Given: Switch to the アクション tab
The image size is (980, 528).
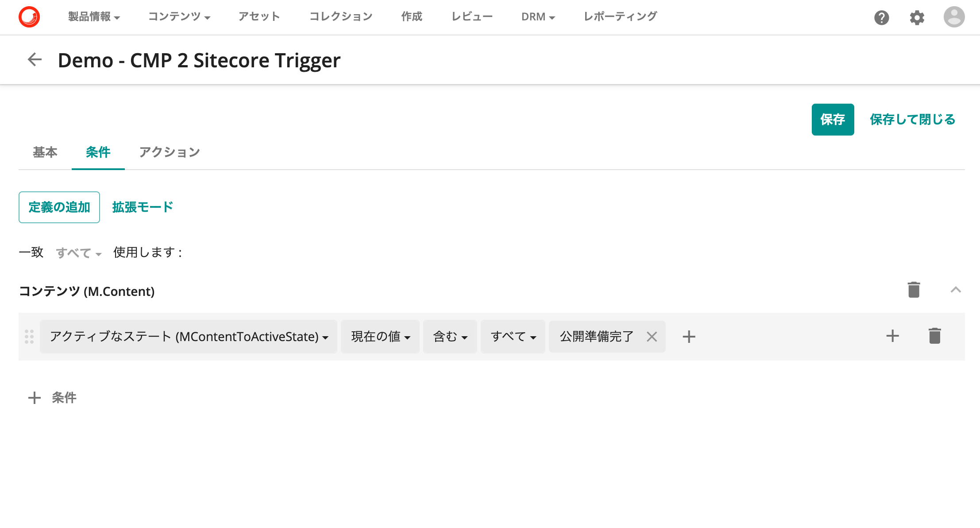Looking at the screenshot, I should (x=170, y=152).
